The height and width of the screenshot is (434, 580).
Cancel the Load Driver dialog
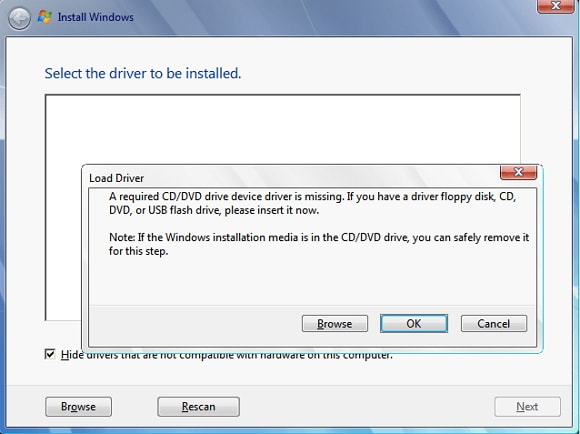click(x=494, y=324)
